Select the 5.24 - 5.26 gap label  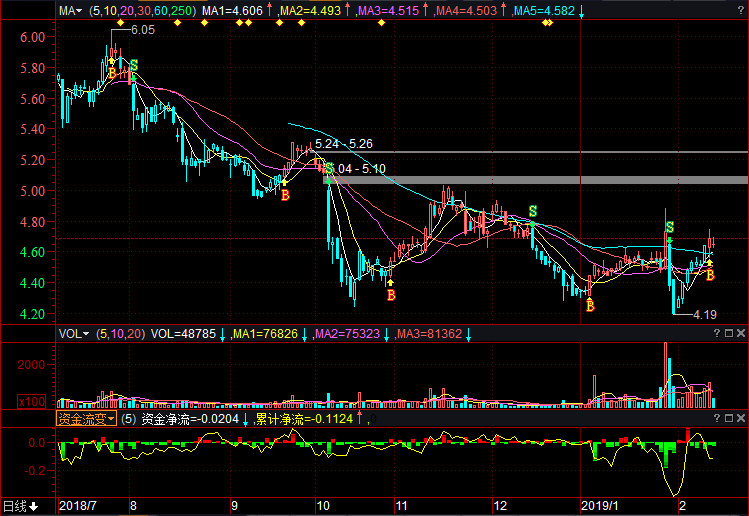coord(343,144)
